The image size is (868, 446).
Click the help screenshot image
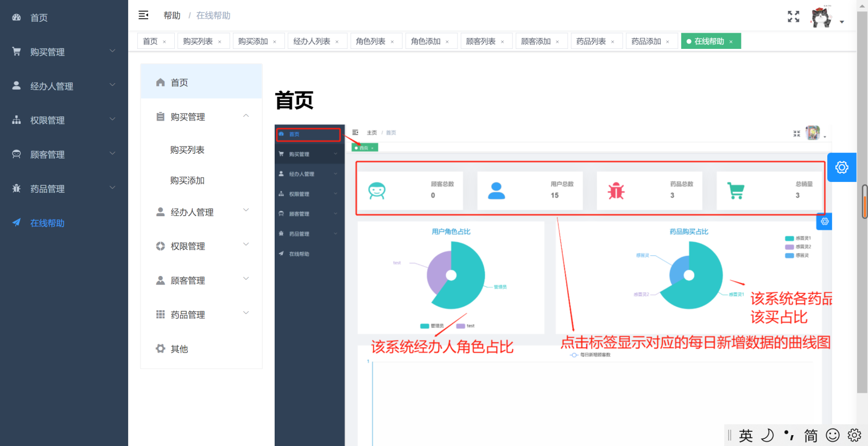click(x=554, y=285)
